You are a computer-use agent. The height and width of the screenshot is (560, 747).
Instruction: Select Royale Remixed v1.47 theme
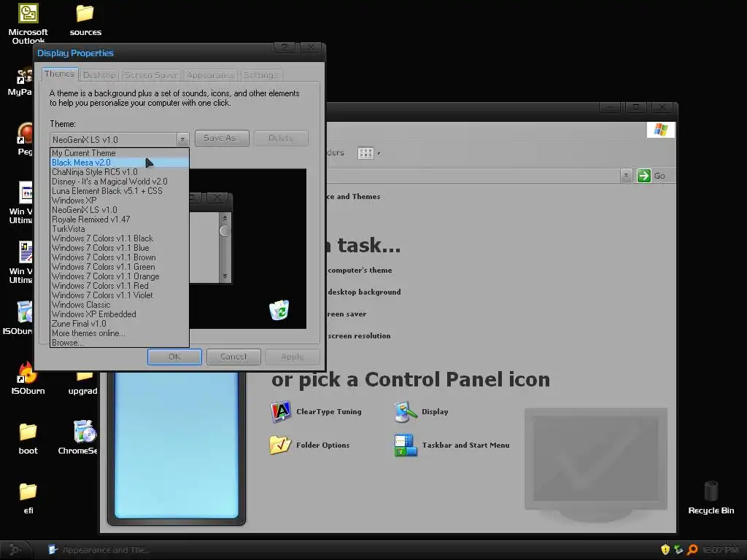pos(120,219)
